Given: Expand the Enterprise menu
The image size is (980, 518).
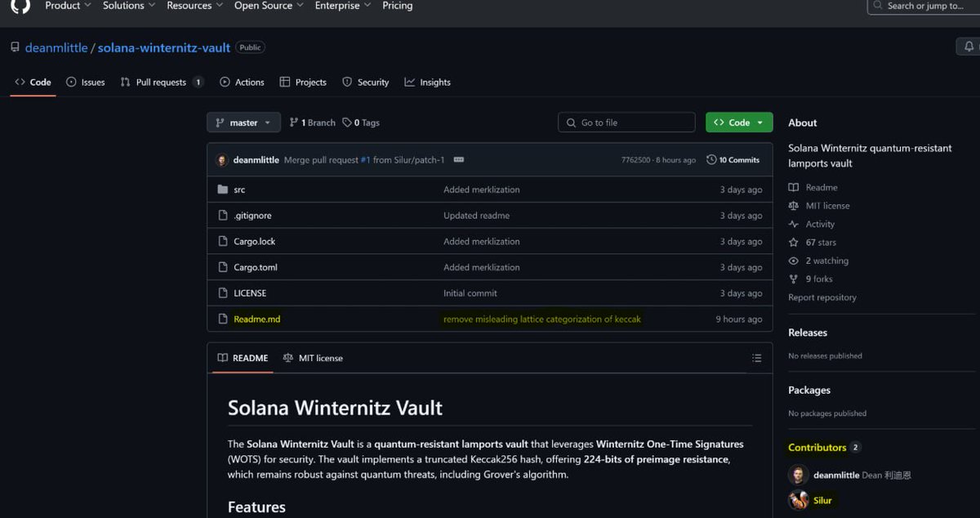Looking at the screenshot, I should pyautogui.click(x=343, y=6).
